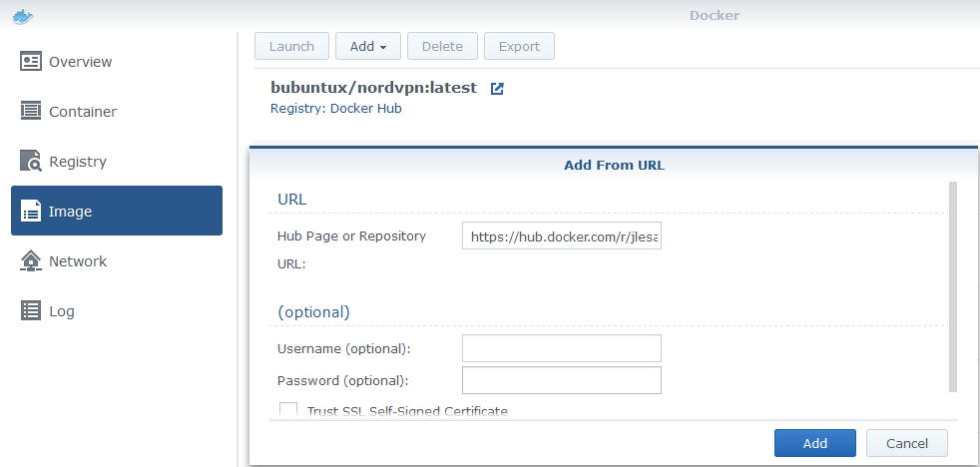Click the Image sidebar icon
Image resolution: width=980 pixels, height=467 pixels.
31,211
